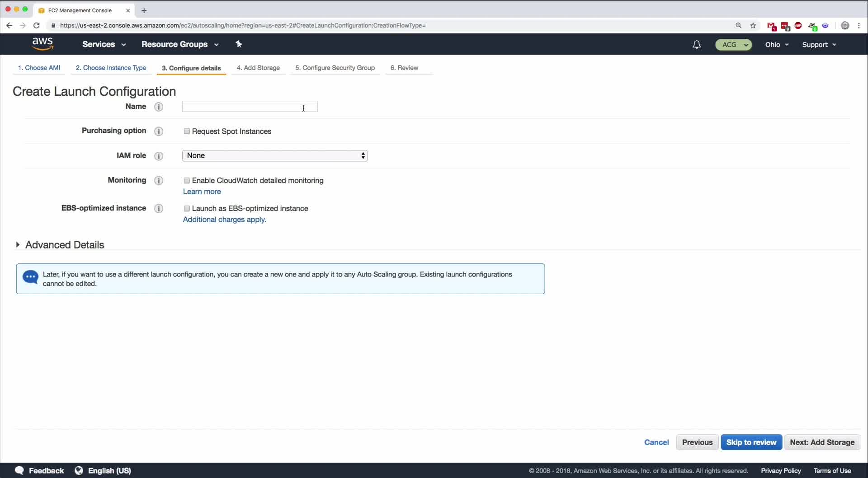Click the Skip to review button
Screen dimensions: 868x478
point(751,442)
